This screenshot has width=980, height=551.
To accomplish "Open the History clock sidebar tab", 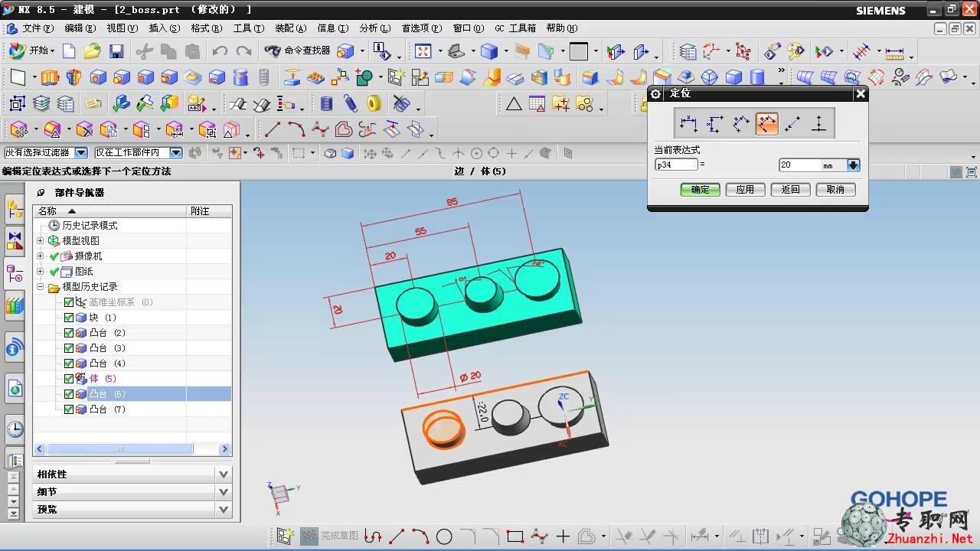I will coord(15,429).
